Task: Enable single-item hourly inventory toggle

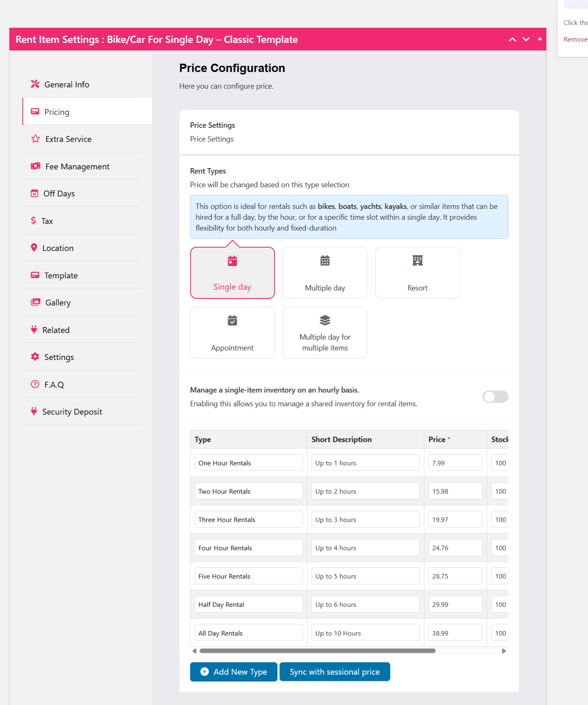Action: pos(495,397)
